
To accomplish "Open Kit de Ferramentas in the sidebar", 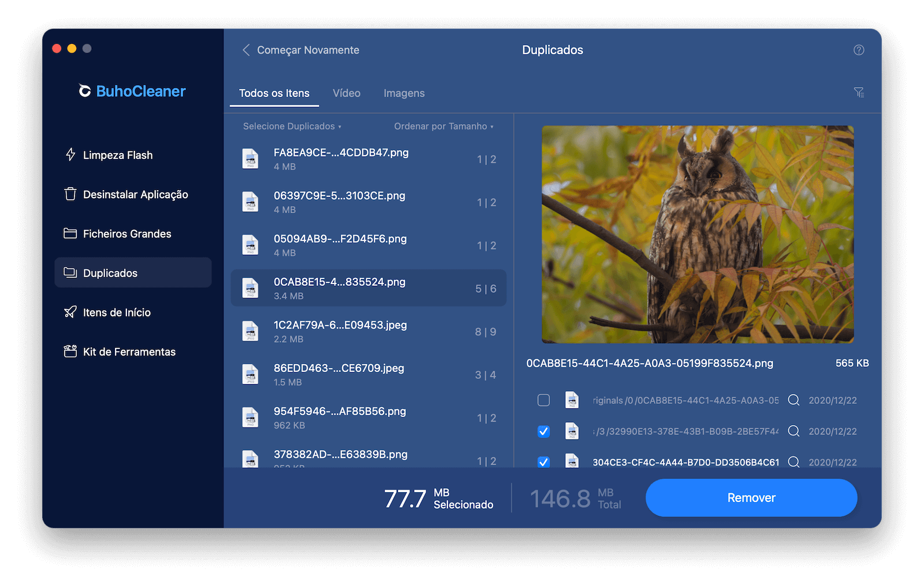I will click(x=133, y=351).
